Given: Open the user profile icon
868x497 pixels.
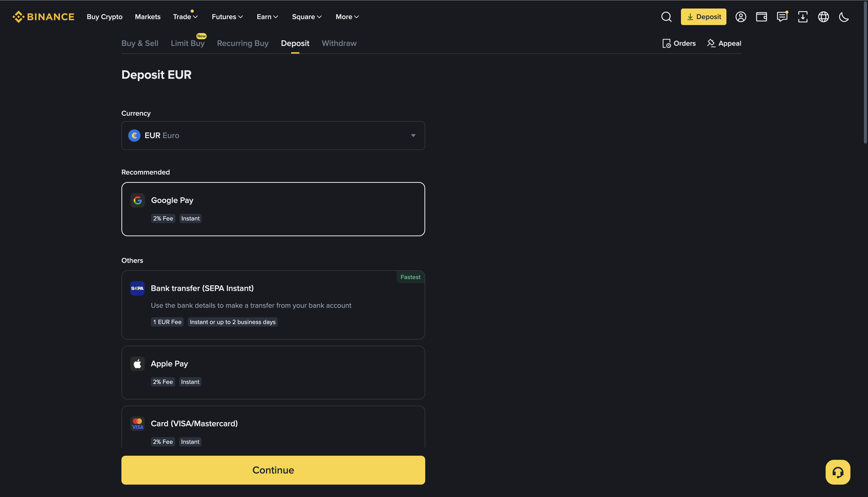Looking at the screenshot, I should click(x=741, y=17).
